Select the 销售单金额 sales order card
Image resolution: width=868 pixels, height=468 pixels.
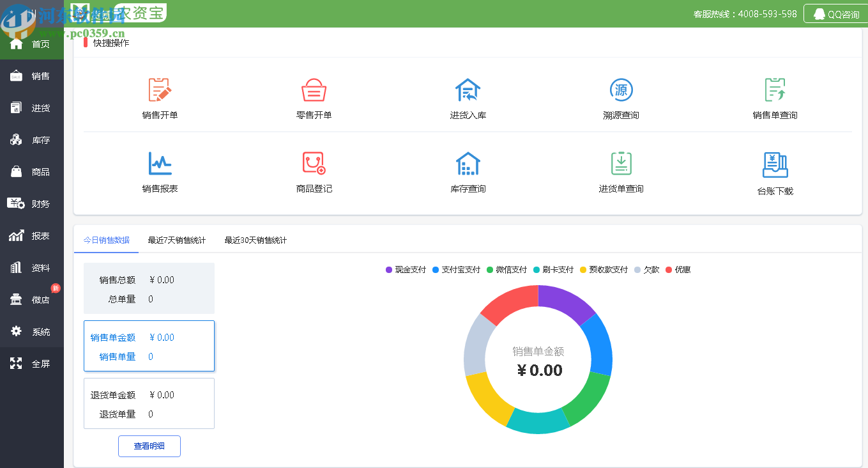[x=149, y=346]
